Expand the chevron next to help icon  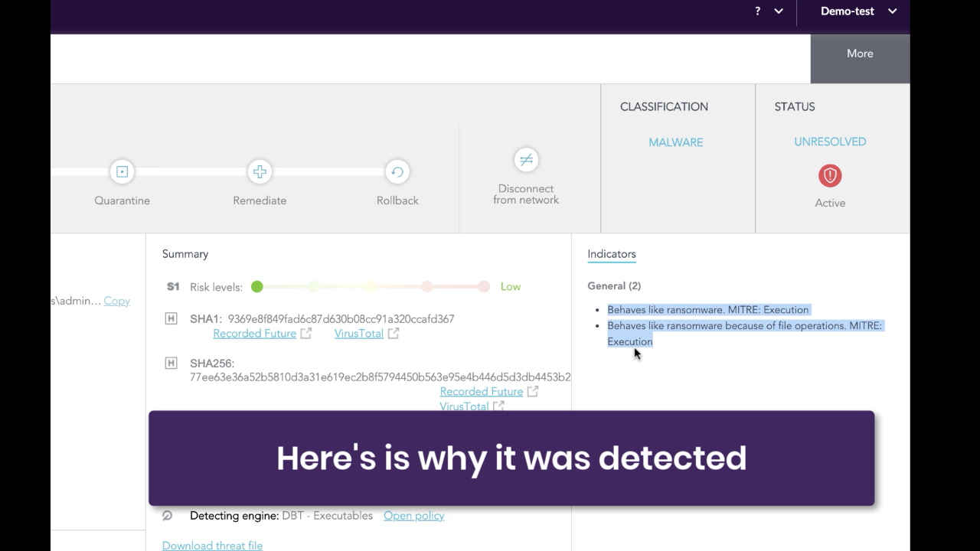779,11
